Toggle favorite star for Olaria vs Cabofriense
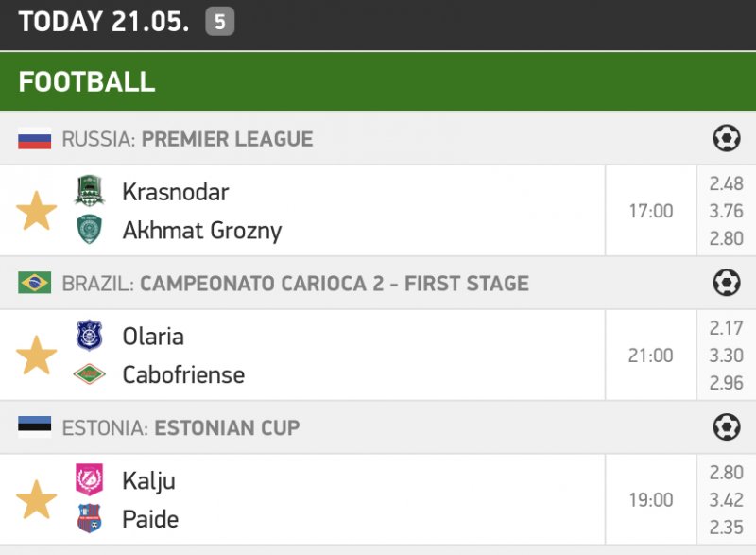This screenshot has height=555, width=756. point(37,356)
